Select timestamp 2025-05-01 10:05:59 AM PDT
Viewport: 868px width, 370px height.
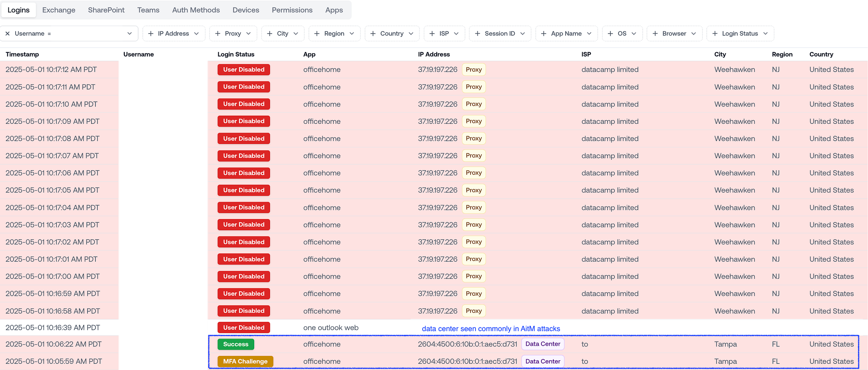(x=54, y=361)
